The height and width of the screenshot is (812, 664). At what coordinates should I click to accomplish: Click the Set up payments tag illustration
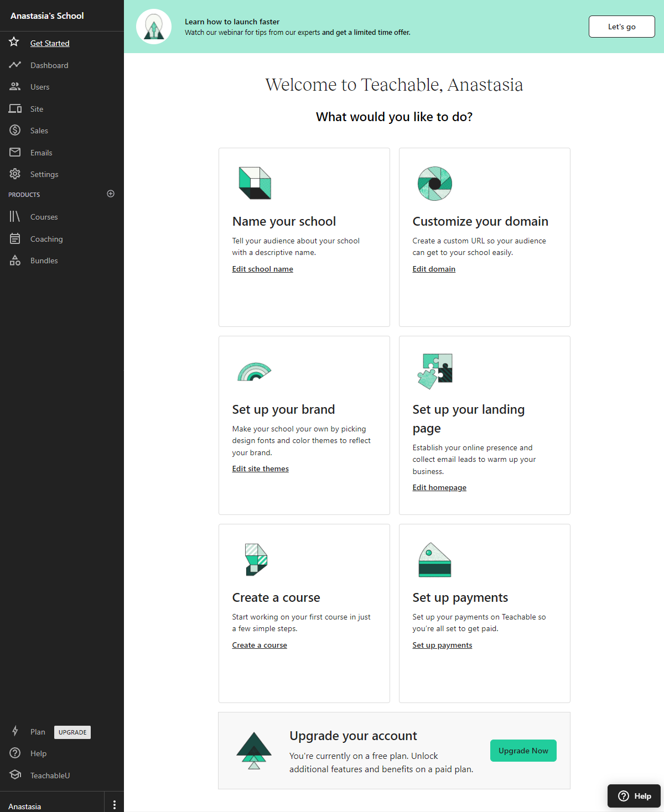click(435, 560)
